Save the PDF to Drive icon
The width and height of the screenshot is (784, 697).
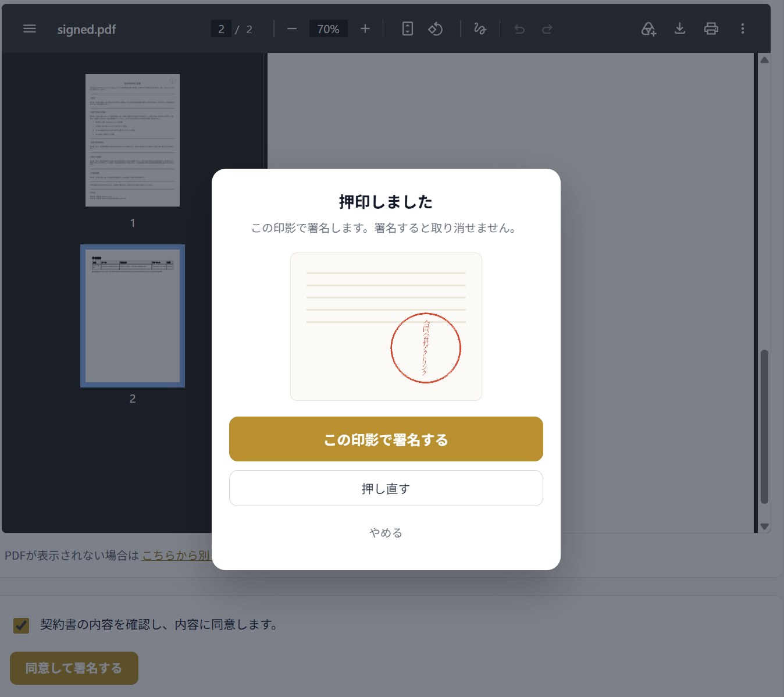click(648, 29)
